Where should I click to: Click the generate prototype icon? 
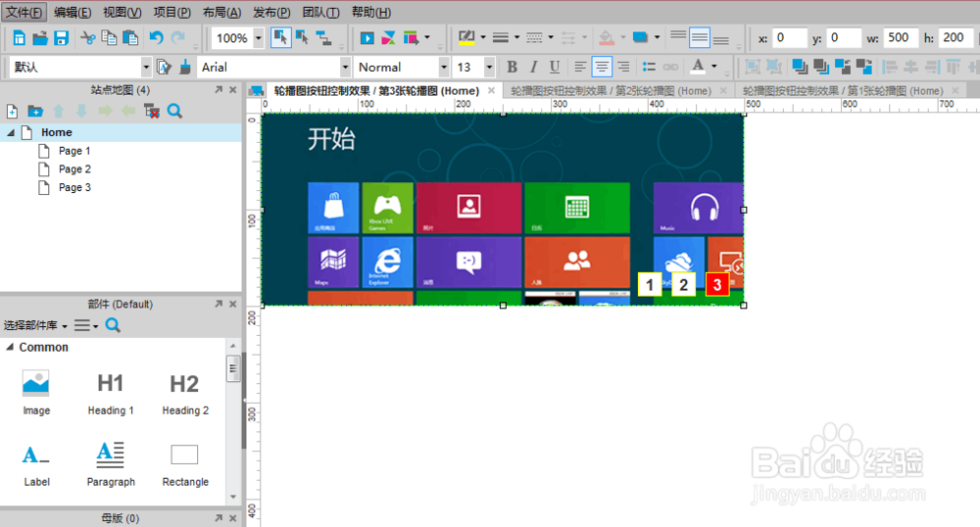pyautogui.click(x=411, y=39)
